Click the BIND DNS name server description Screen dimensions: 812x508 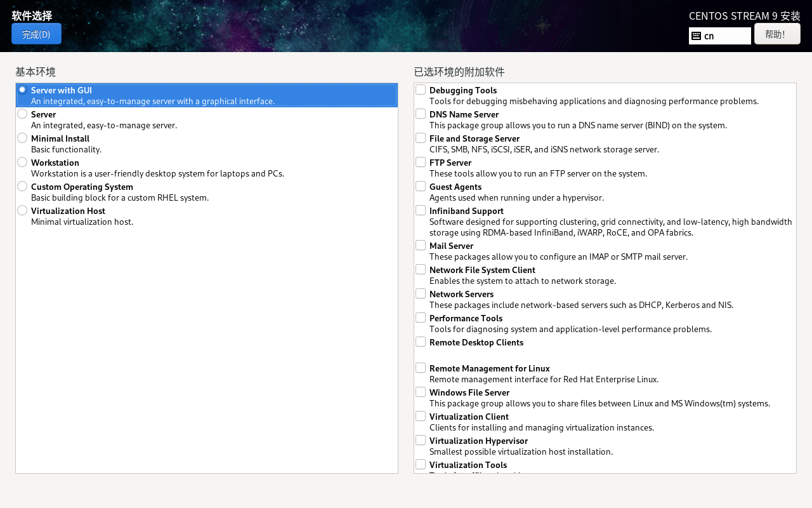578,126
